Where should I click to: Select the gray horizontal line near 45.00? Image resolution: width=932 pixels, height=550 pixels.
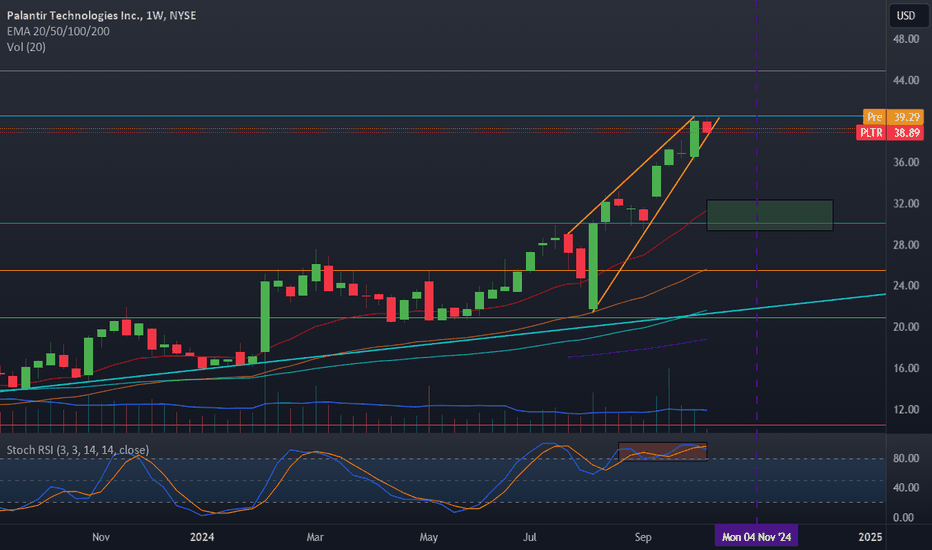pos(443,71)
